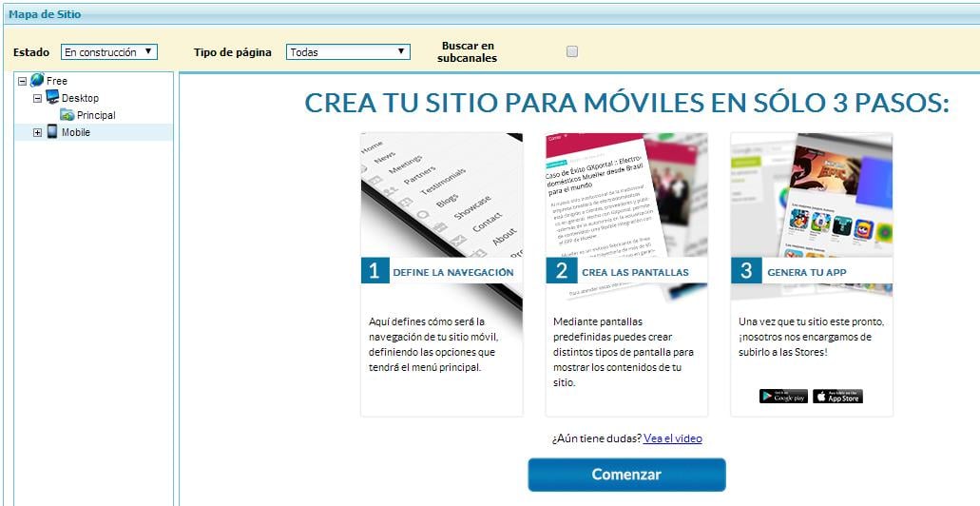Click the Google Play badge
Screen dimensions: 980x506
tap(783, 397)
